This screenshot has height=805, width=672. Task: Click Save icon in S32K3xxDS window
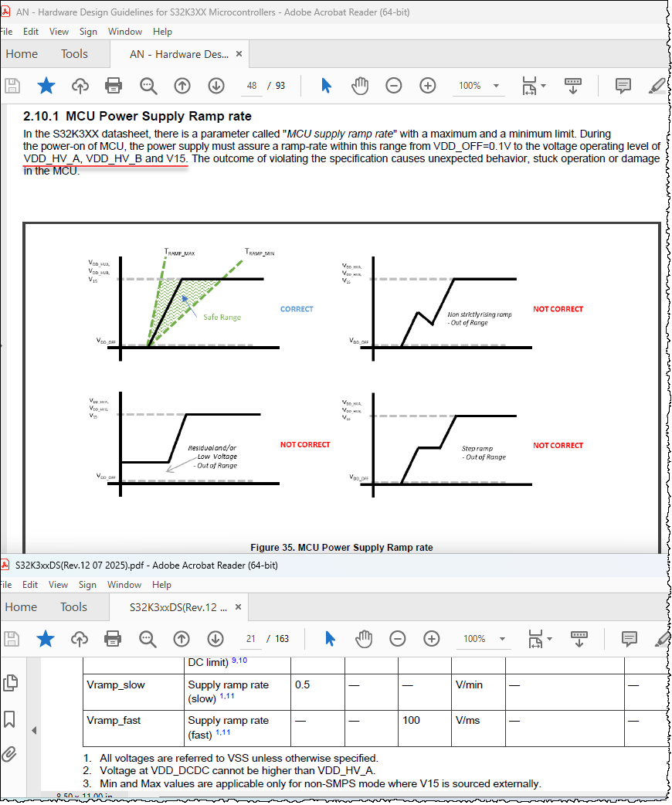pyautogui.click(x=12, y=639)
